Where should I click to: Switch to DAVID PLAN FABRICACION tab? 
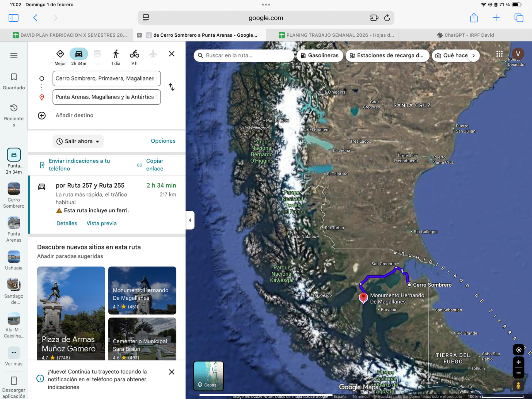(x=70, y=35)
